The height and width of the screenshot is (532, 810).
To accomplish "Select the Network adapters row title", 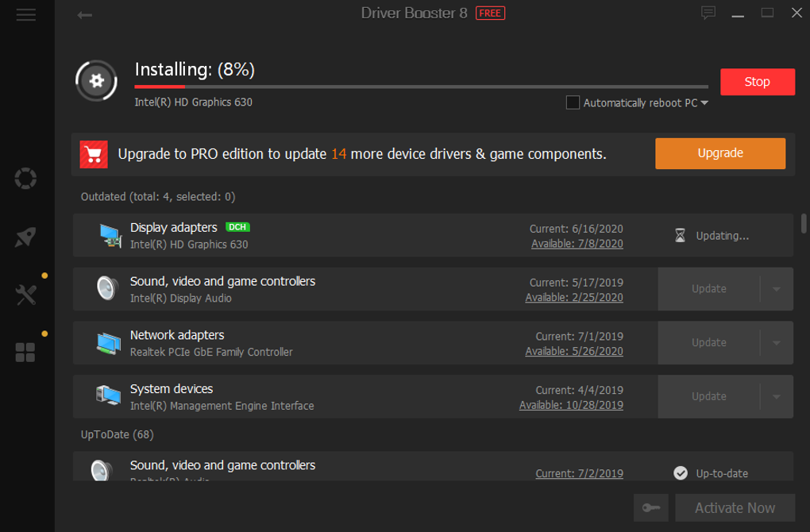I will tap(176, 335).
